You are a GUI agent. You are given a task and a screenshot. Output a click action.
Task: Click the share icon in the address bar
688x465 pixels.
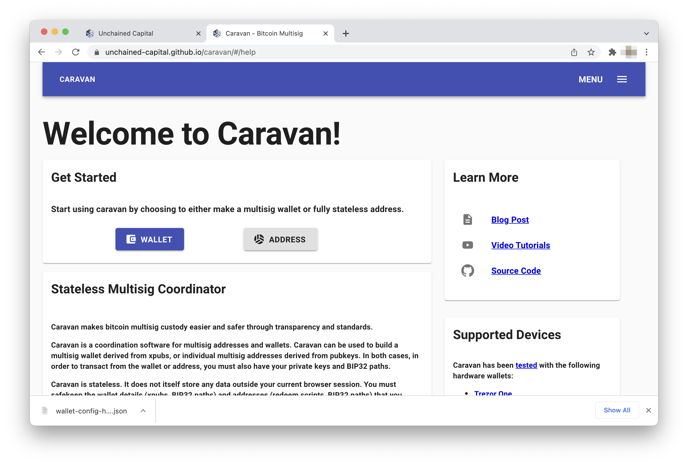pyautogui.click(x=574, y=52)
